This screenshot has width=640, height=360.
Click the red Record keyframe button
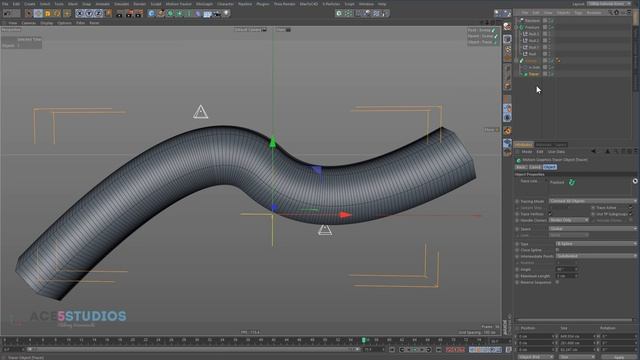(x=449, y=350)
